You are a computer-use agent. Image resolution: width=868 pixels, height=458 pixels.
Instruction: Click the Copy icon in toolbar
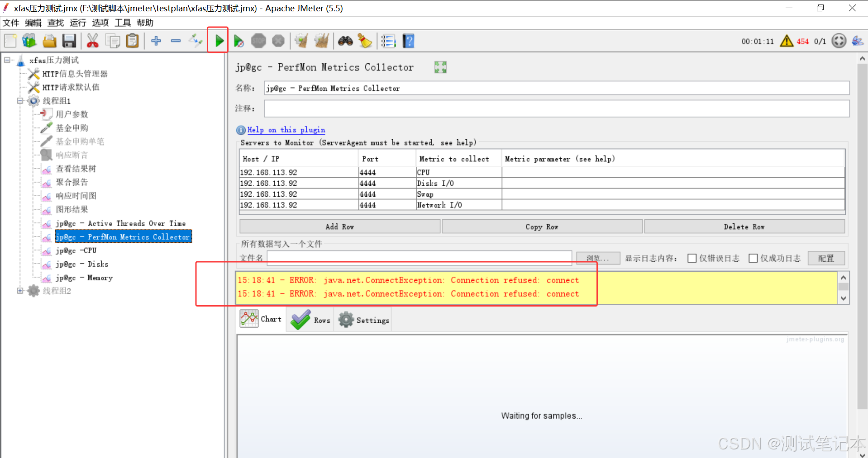113,41
